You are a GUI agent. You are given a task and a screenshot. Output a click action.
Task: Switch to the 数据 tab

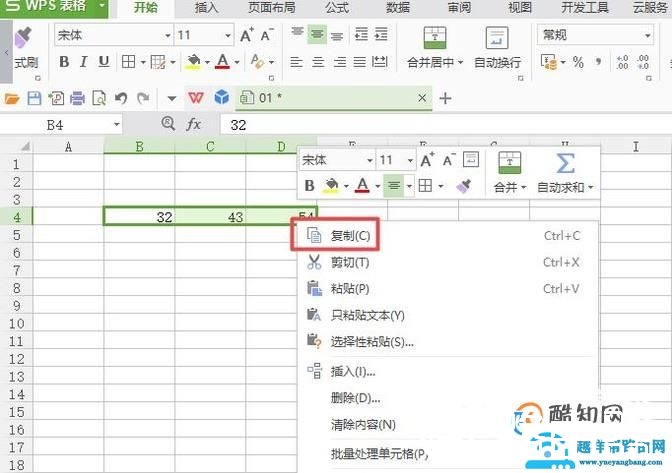tap(398, 8)
